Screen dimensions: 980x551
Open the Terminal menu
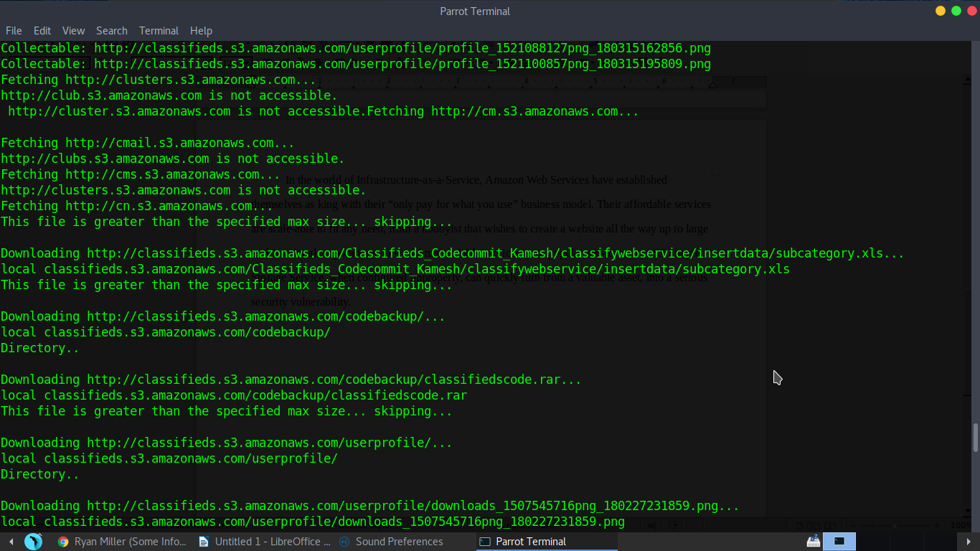tap(159, 31)
